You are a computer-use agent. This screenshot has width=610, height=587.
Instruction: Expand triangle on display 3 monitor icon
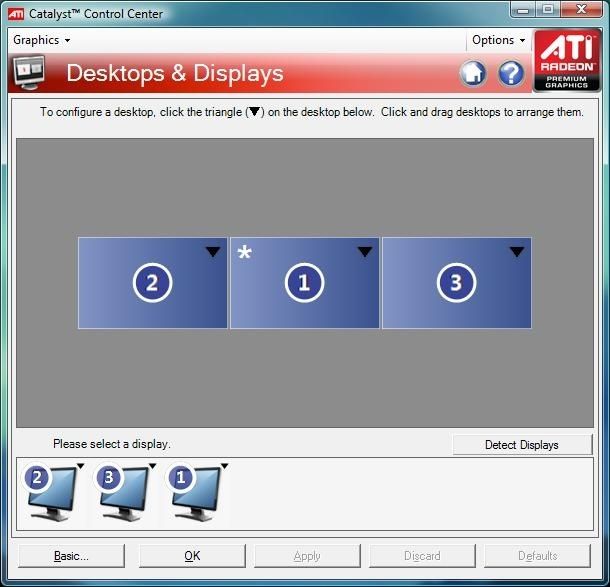[x=152, y=466]
